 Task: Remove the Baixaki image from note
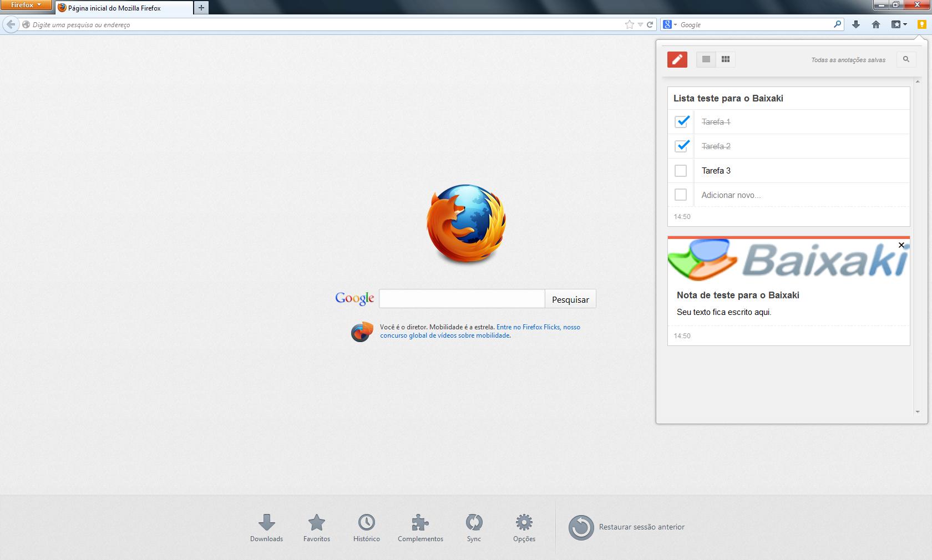[901, 245]
